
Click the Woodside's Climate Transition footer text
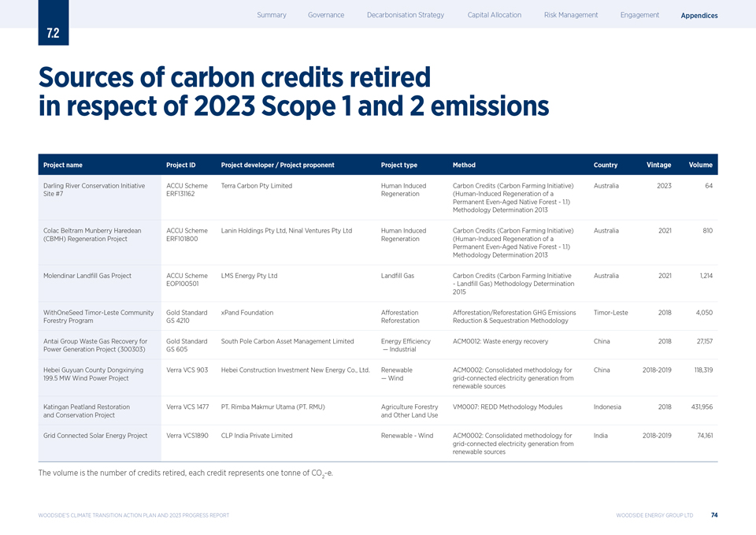point(134,515)
